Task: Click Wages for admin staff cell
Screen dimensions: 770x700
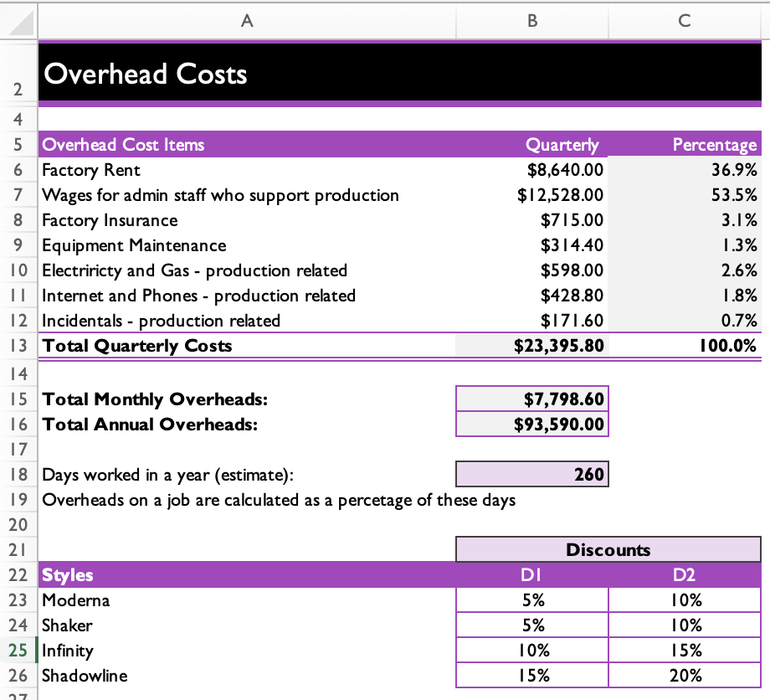Action: [x=247, y=195]
